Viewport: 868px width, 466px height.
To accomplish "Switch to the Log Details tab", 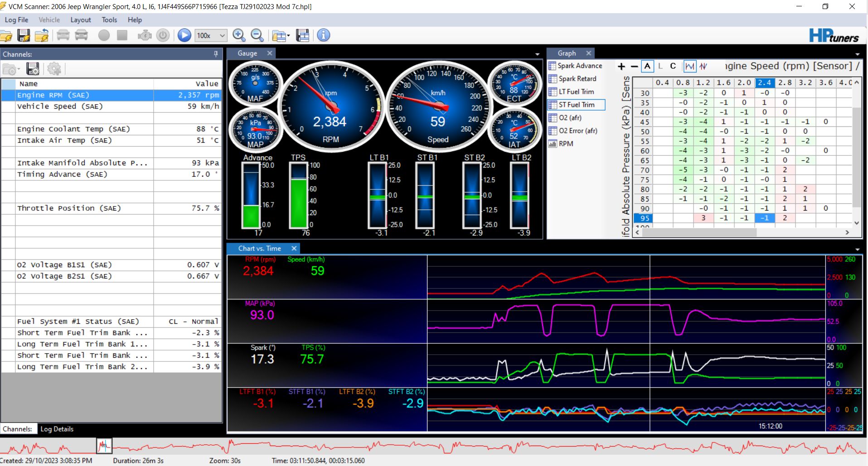I will (x=57, y=429).
